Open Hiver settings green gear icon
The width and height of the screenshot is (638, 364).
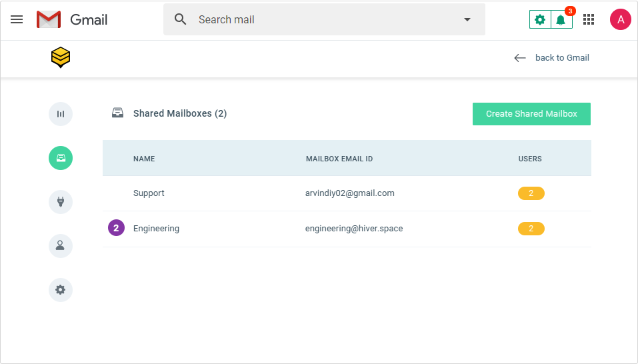(x=540, y=19)
